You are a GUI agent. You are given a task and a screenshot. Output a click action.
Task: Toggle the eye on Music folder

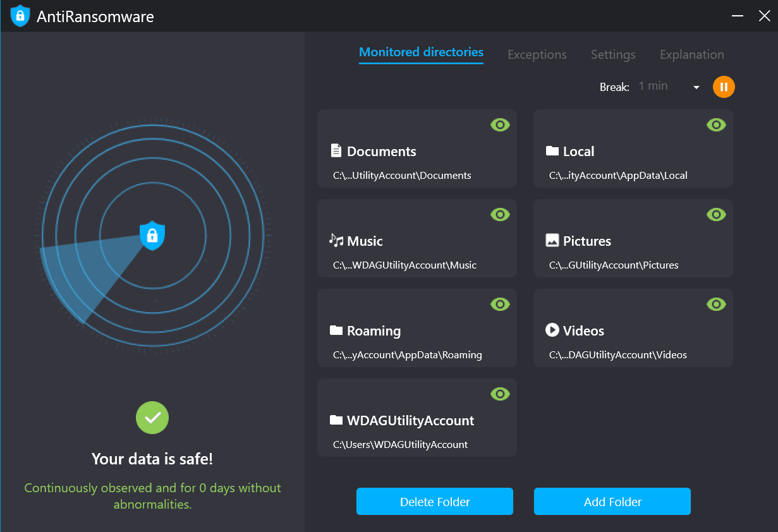click(500, 215)
